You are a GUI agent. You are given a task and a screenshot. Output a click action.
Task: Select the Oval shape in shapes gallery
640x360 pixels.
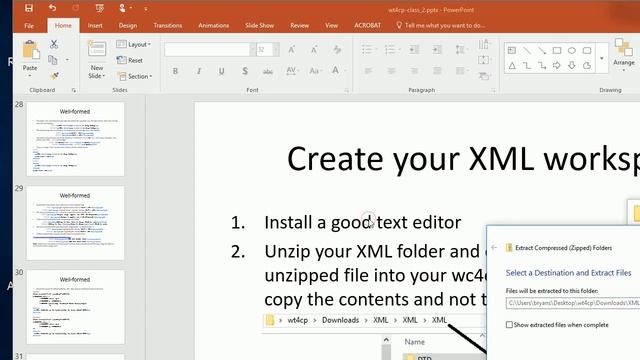coord(572,51)
